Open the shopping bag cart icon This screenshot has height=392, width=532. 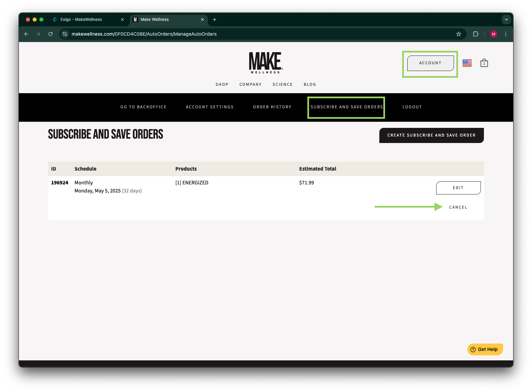pos(484,63)
